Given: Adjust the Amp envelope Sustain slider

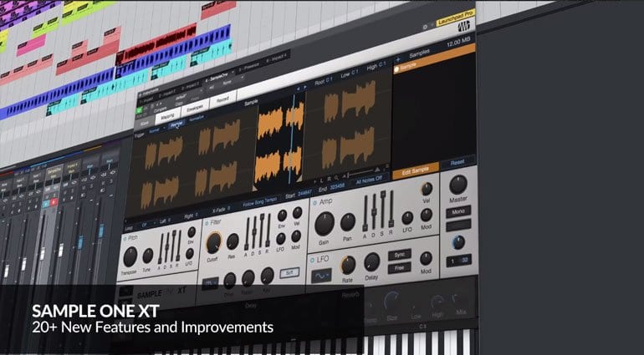Looking at the screenshot, I should [383, 209].
